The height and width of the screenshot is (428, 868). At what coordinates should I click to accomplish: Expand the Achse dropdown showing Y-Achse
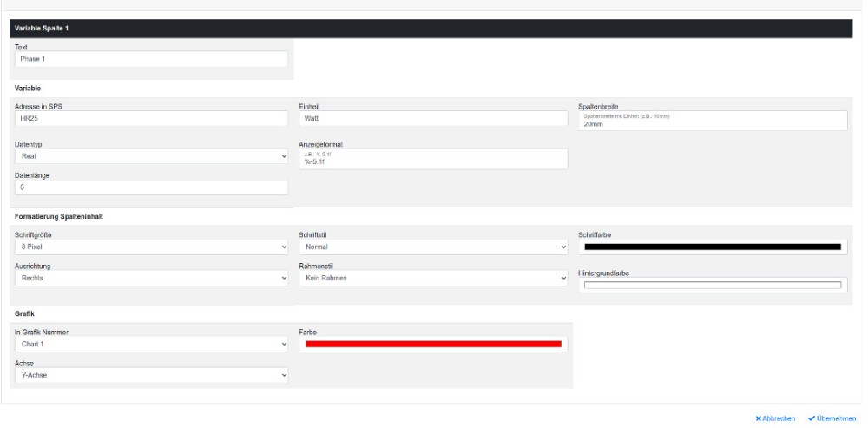coord(151,376)
